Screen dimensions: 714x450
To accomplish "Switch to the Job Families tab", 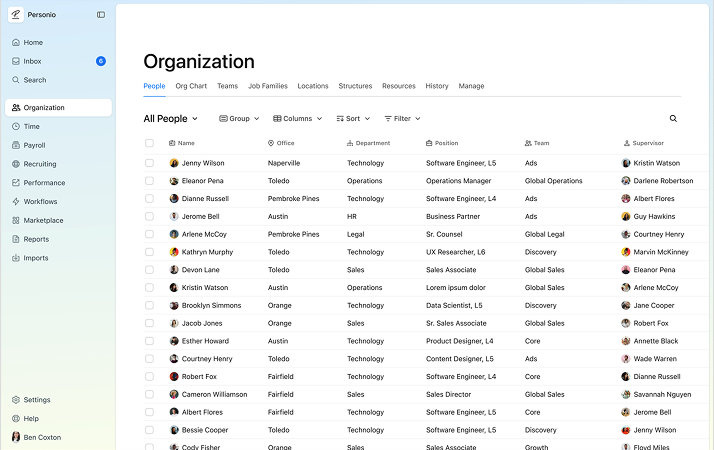I will (267, 86).
